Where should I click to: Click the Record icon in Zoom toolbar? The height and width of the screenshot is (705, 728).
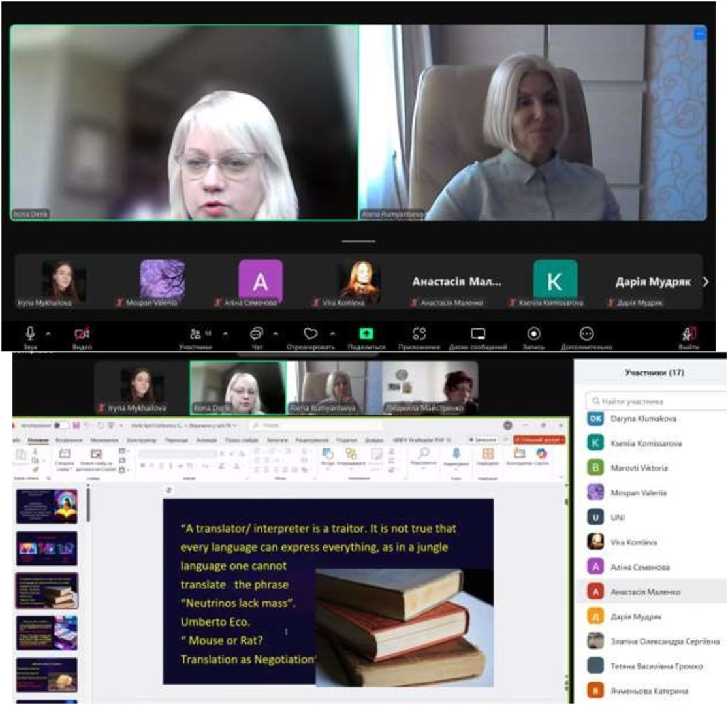[533, 334]
